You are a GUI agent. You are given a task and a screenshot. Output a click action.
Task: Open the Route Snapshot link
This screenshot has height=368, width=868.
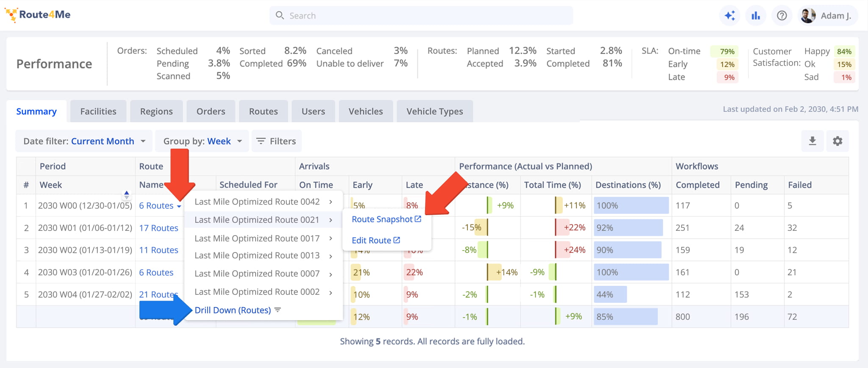387,219
